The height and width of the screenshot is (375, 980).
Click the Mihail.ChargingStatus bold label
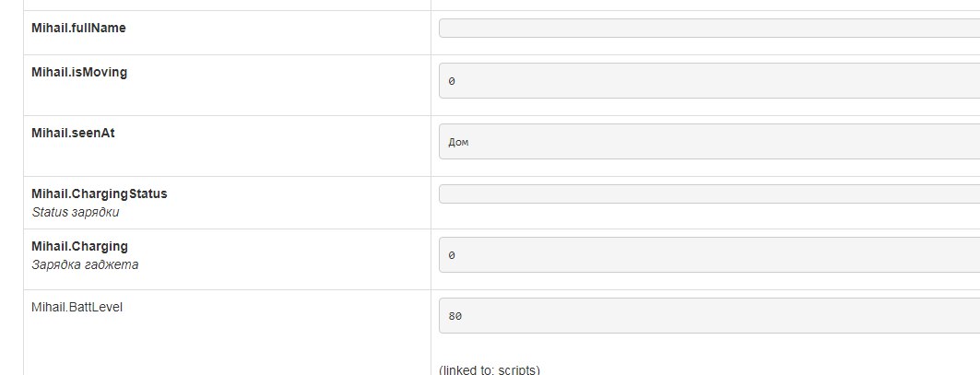(100, 194)
